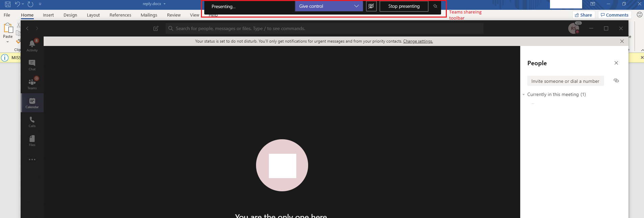
Task: Open the Activity feed in Teams
Action: [x=32, y=46]
